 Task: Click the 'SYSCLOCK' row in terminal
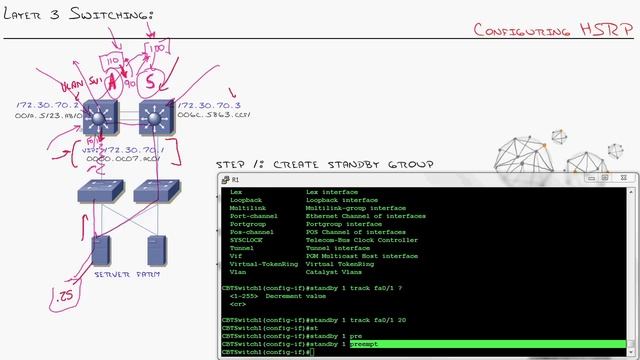(x=324, y=240)
